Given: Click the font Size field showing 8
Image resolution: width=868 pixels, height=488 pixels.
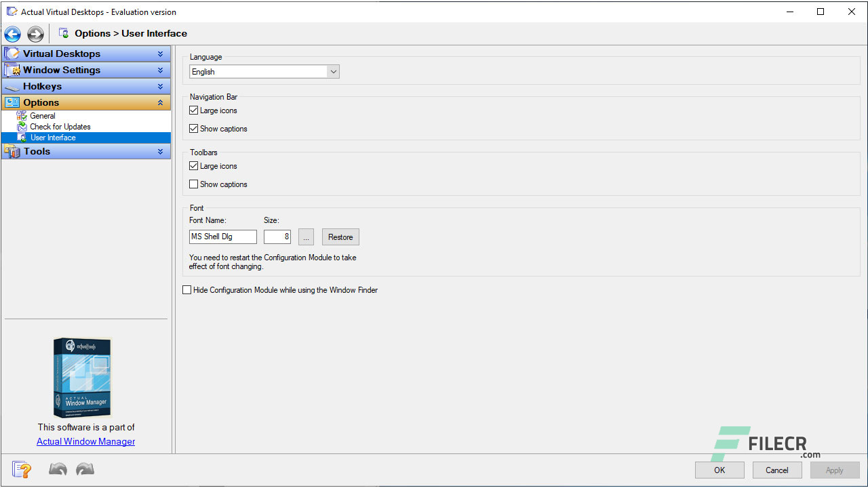Looking at the screenshot, I should [277, 237].
